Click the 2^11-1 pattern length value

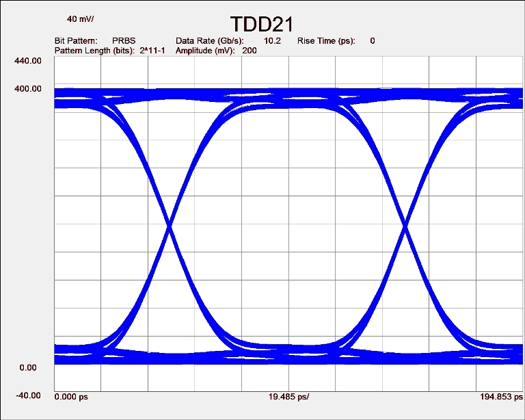coord(152,51)
